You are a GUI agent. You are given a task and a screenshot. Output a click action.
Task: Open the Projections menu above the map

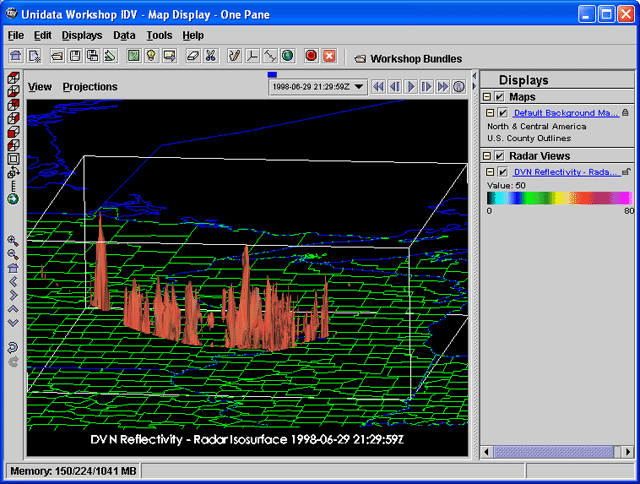[90, 87]
